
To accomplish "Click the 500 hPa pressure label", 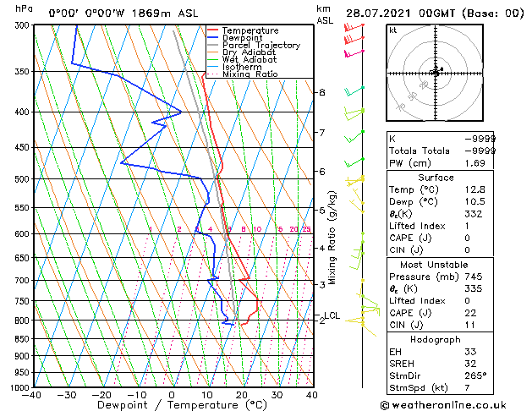I will (23, 178).
